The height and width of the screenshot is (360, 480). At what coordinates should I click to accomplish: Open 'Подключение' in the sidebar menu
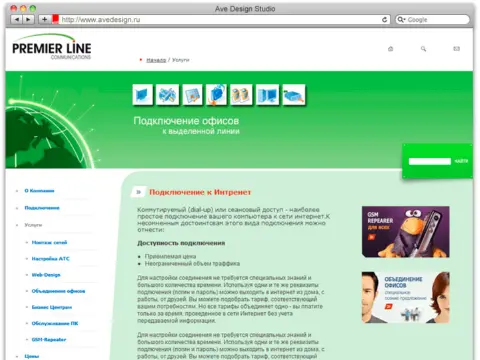(42, 208)
